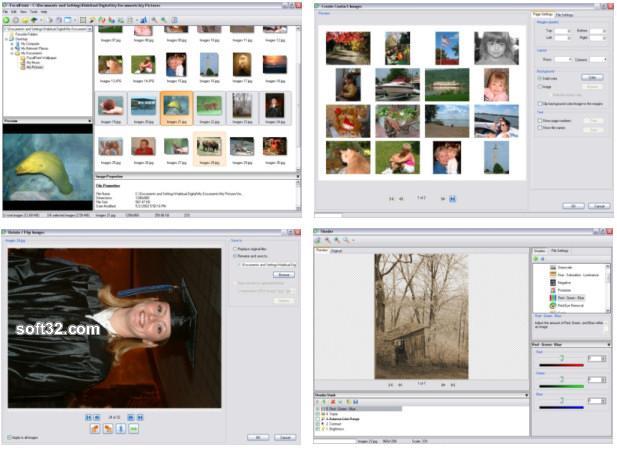The width and height of the screenshot is (617, 451).
Task: Click blue save icon in Shader Stack toolbar
Action: click(x=356, y=402)
